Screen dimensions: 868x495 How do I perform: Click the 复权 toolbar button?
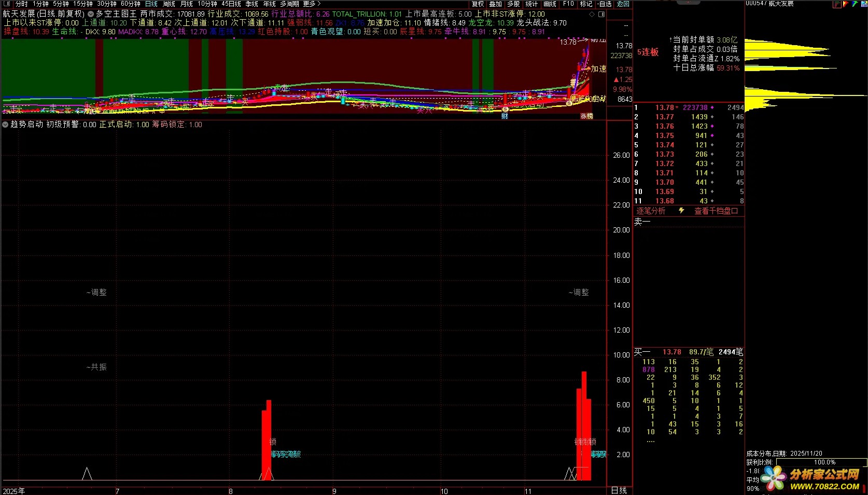pyautogui.click(x=478, y=4)
